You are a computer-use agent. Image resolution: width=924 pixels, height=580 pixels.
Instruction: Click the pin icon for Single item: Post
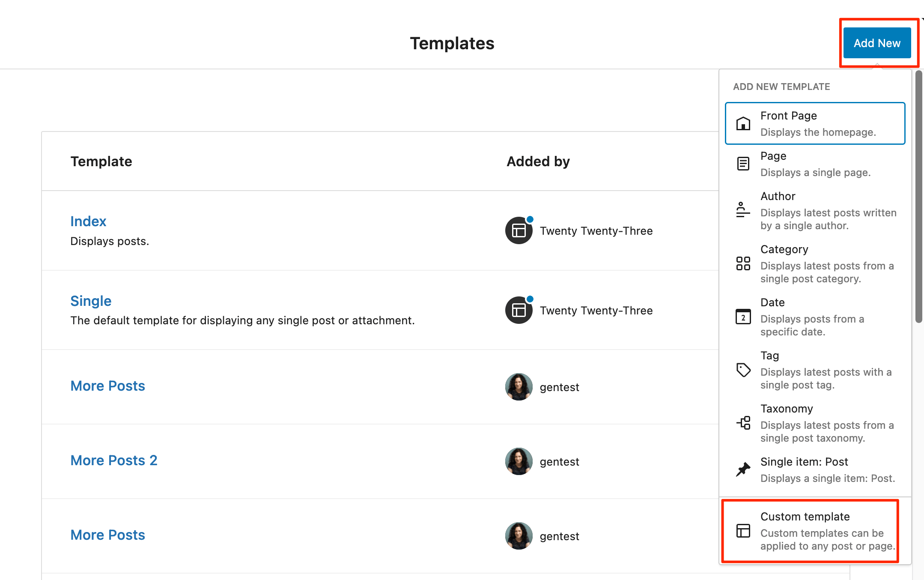tap(743, 469)
